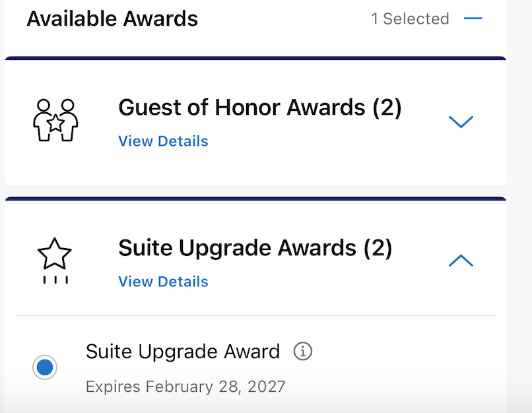Open View Details under Suite Upgrade Awards
The image size is (532, 413).
coord(163,282)
